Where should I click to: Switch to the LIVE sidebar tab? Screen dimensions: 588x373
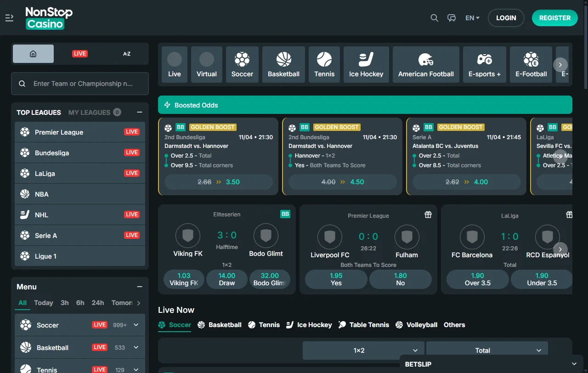(x=80, y=54)
